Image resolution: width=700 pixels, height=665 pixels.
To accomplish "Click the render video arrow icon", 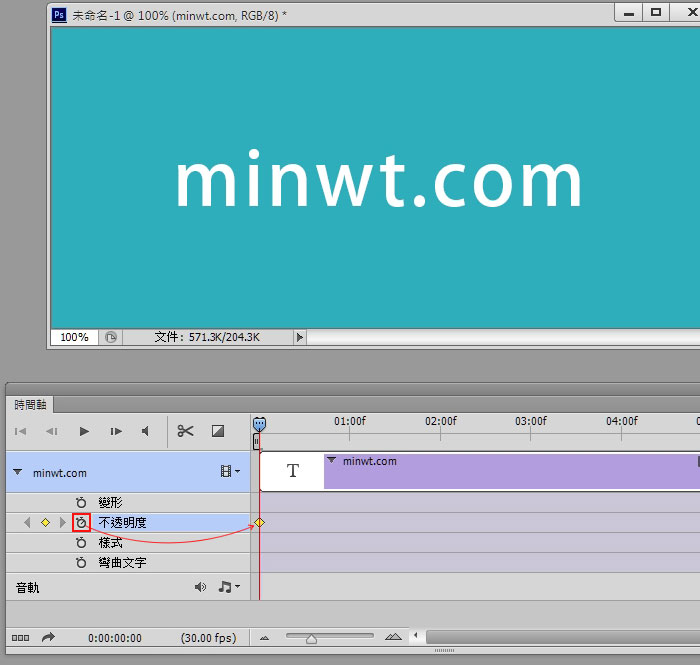I will point(48,637).
